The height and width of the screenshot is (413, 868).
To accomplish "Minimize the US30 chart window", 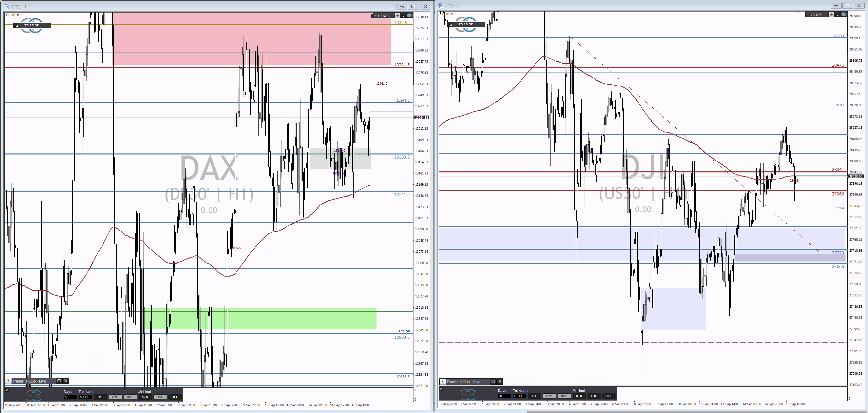I will pyautogui.click(x=836, y=6).
